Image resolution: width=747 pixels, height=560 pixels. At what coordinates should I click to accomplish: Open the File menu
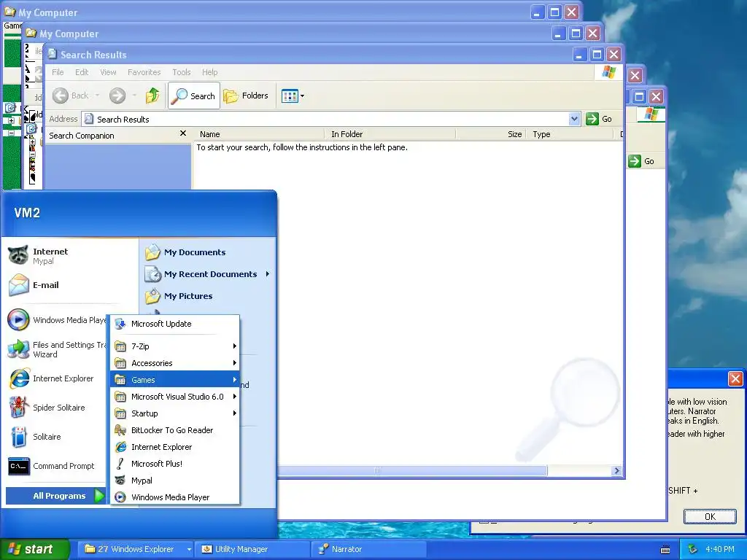(58, 72)
